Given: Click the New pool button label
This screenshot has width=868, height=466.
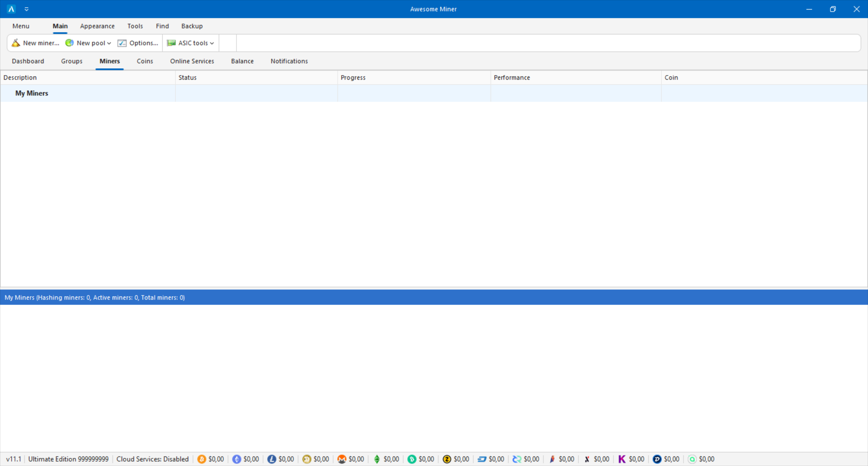Looking at the screenshot, I should [91, 43].
